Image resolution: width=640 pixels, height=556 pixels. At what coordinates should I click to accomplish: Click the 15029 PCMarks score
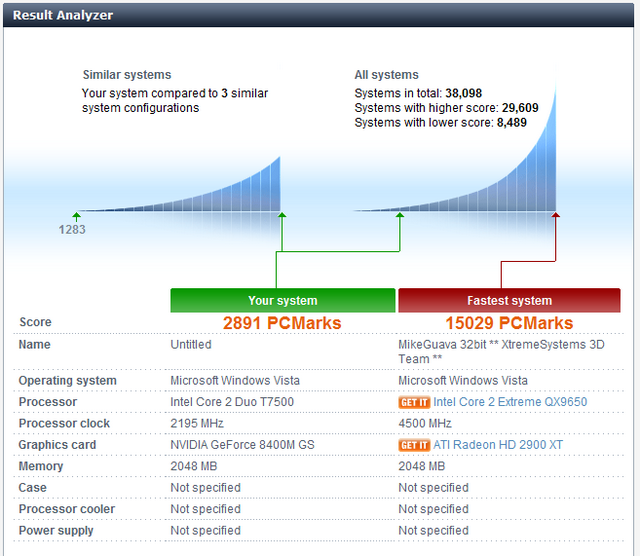pos(509,323)
